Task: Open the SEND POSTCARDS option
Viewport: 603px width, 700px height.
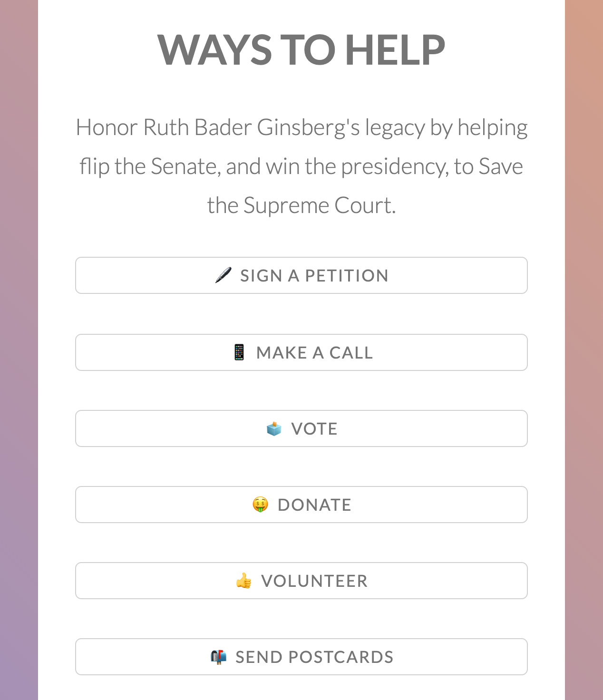Action: click(x=301, y=657)
